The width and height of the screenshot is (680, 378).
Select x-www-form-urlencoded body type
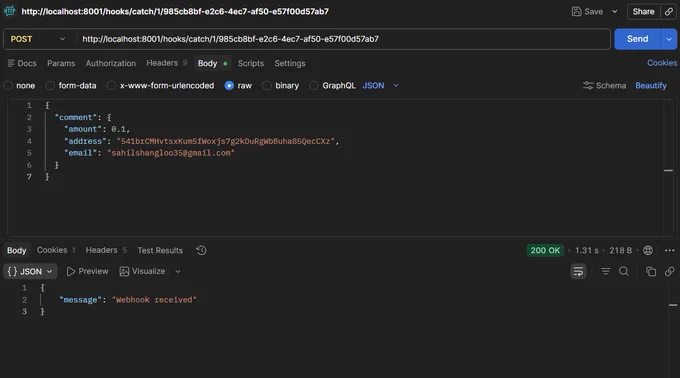111,86
